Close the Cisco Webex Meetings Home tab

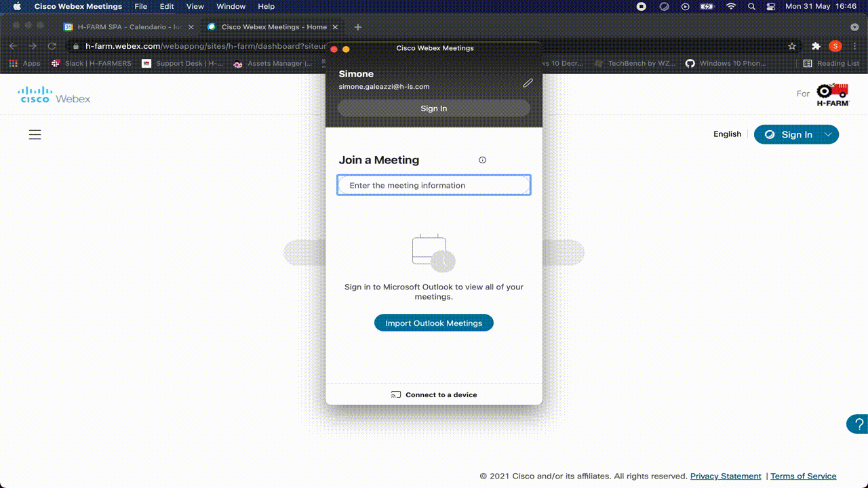(334, 27)
